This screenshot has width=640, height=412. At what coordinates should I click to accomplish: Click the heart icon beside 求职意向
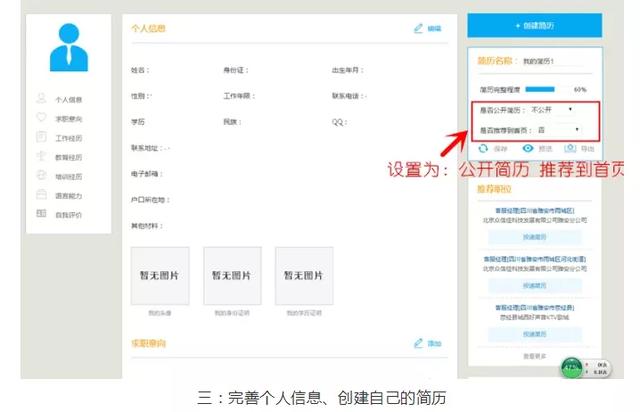coord(41,118)
